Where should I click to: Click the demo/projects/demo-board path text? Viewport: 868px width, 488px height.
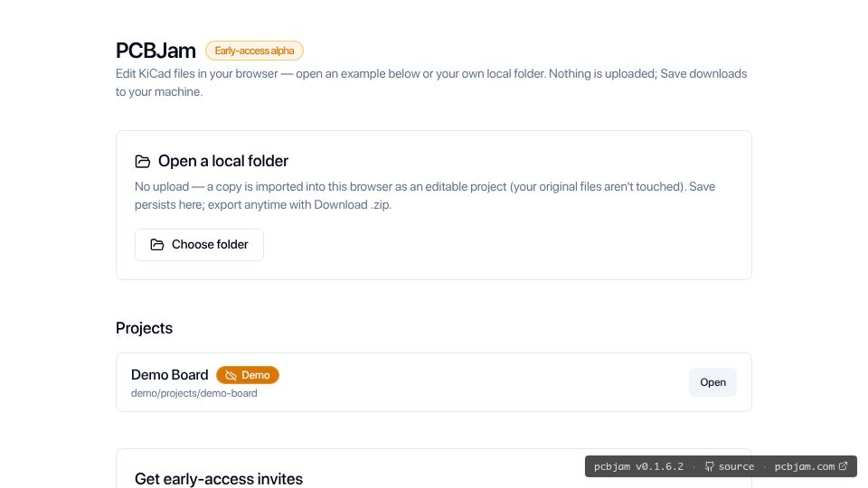point(193,393)
